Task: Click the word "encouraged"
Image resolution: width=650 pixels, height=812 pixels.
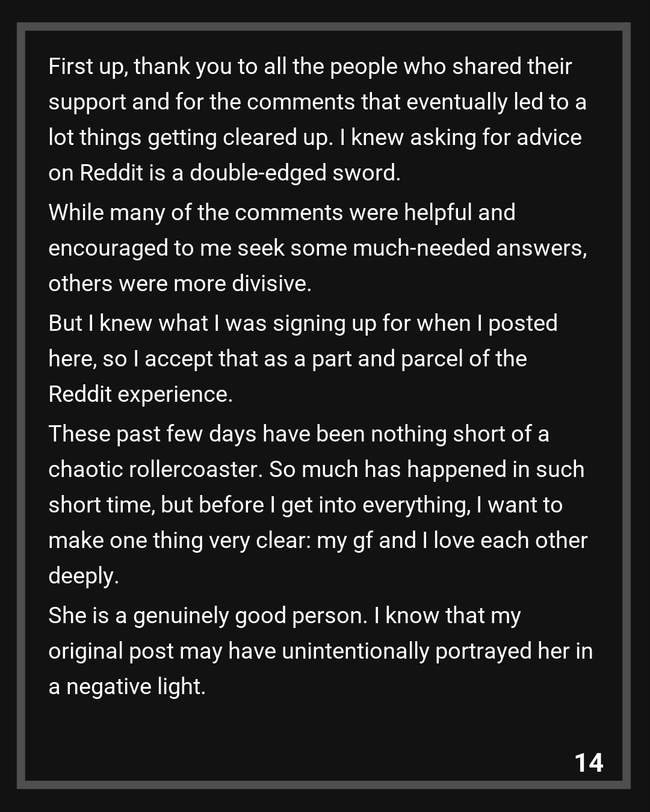Action: (108, 248)
